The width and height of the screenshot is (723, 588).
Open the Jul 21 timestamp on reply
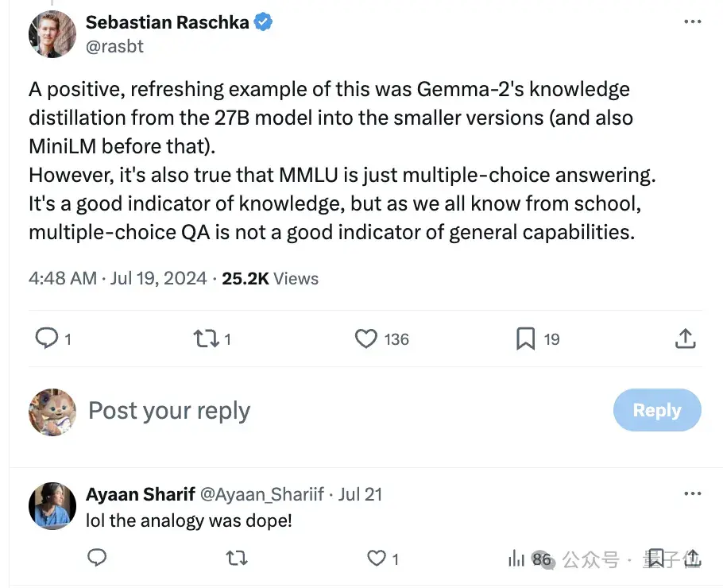[360, 494]
